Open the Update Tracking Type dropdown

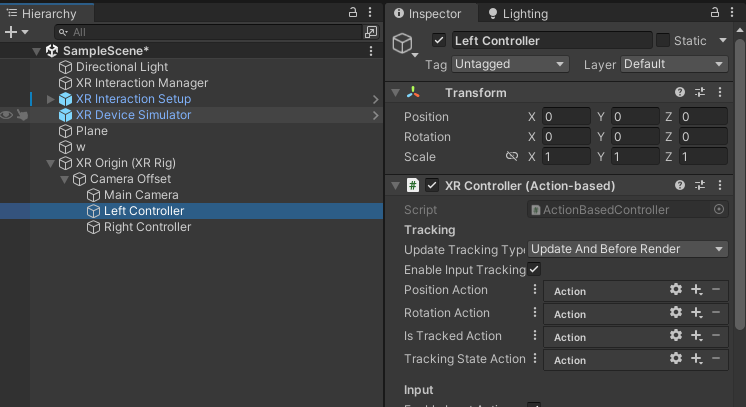627,249
